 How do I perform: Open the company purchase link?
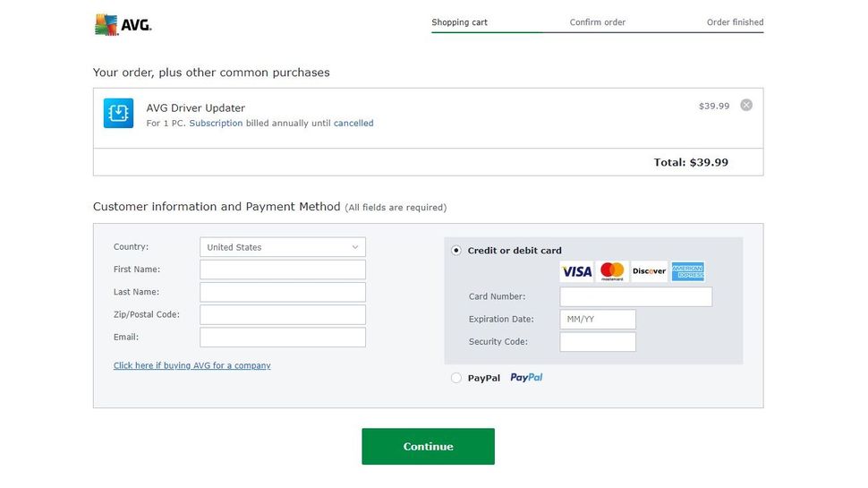coord(191,365)
